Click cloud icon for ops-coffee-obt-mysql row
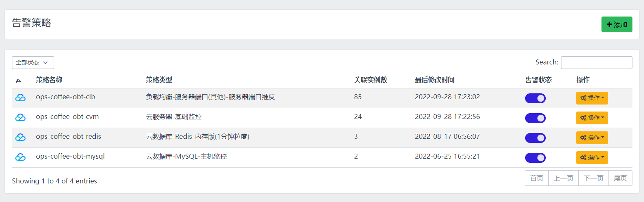This screenshot has width=644, height=202. [21, 157]
